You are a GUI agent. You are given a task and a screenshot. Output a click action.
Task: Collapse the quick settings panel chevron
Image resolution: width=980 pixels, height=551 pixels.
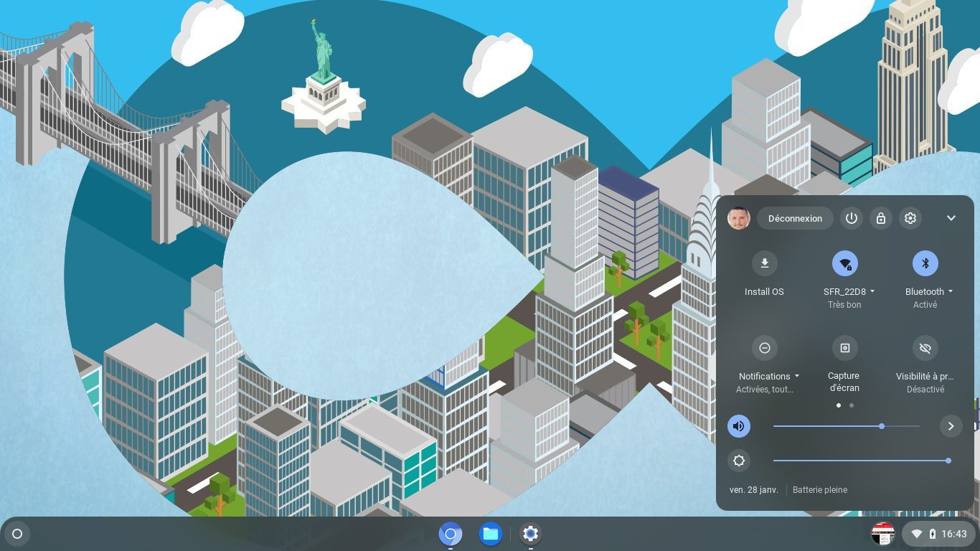click(951, 218)
